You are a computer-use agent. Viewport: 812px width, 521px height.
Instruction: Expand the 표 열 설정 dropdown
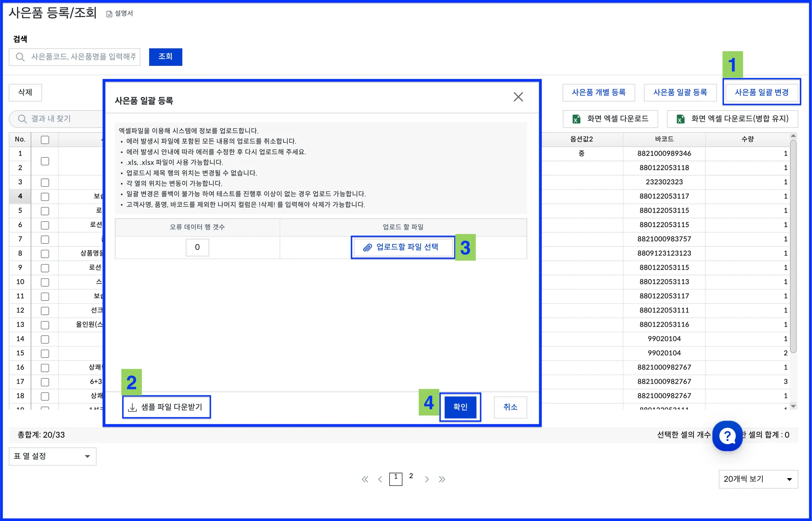(x=52, y=456)
